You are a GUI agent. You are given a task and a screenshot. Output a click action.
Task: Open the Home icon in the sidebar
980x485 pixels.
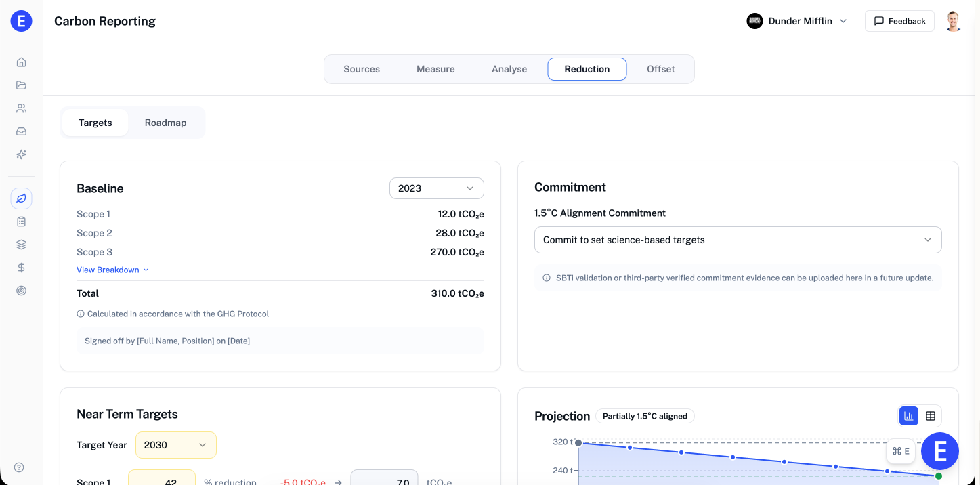tap(22, 62)
